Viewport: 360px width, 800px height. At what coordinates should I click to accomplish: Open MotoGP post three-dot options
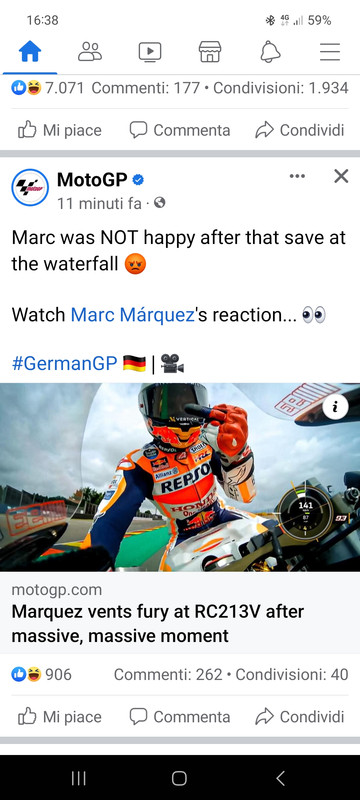tap(297, 177)
